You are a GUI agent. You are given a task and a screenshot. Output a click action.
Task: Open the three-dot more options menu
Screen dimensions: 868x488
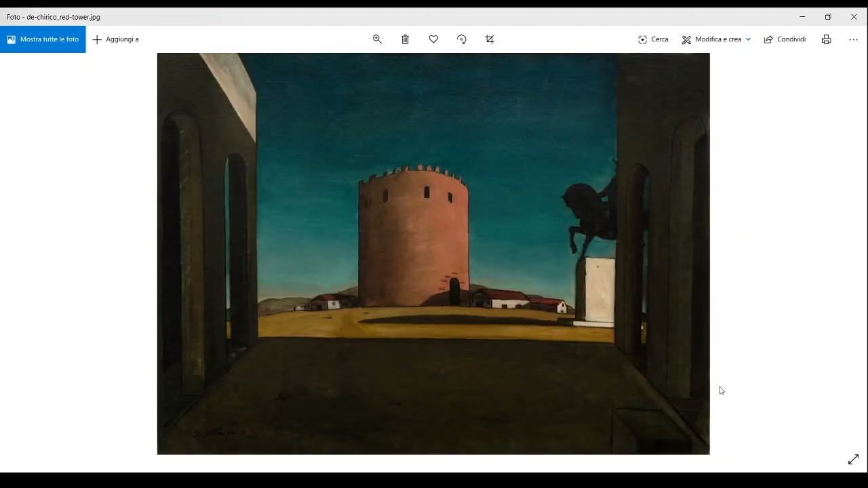pyautogui.click(x=853, y=39)
